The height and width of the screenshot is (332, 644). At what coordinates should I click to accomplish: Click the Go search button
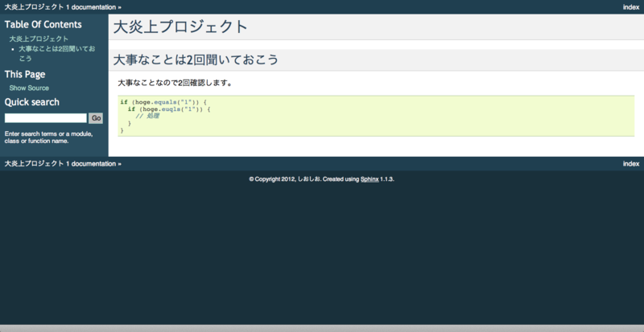[x=96, y=118]
